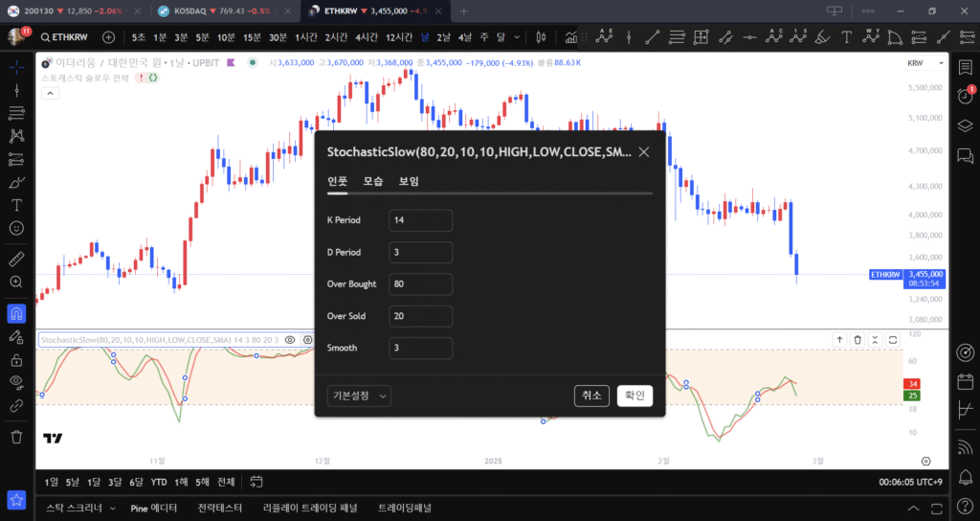The image size is (980, 521).
Task: Switch to the 보임 tab
Action: (x=409, y=181)
